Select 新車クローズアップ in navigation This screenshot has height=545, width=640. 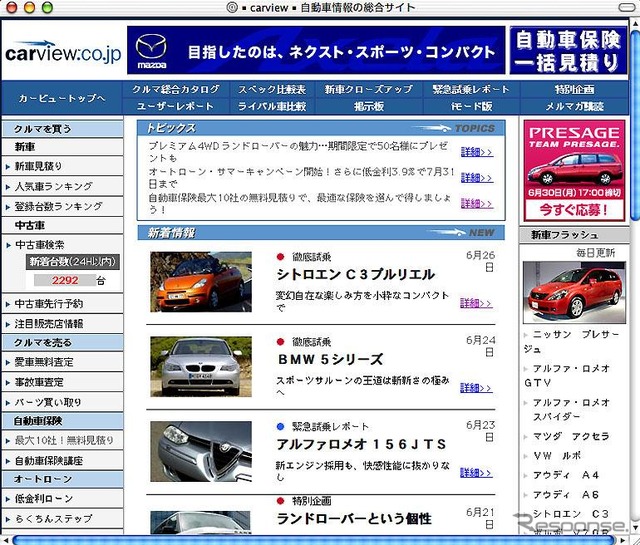[369, 89]
